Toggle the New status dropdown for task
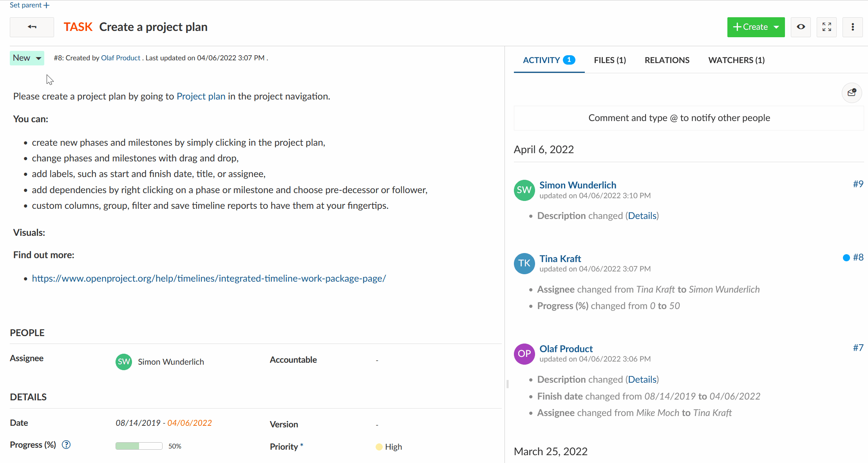Viewport: 868px width, 463px height. (27, 58)
